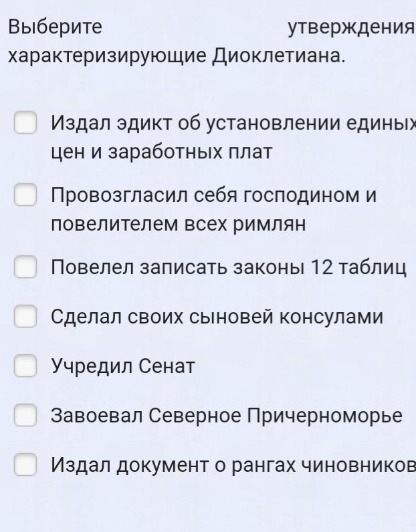Image resolution: width=416 pixels, height=532 pixels.
Task: Tick the Завоевал Северное Причерноморье checkbox
Action: [26, 415]
